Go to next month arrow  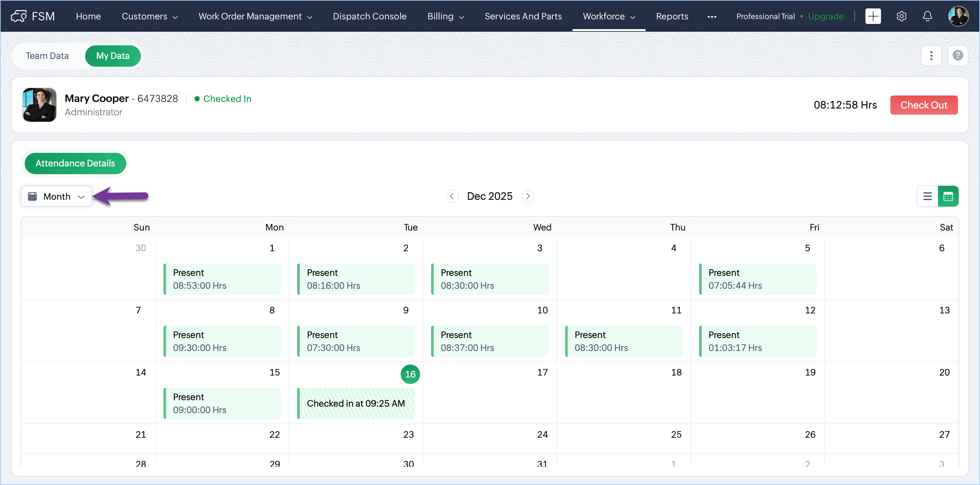click(528, 196)
